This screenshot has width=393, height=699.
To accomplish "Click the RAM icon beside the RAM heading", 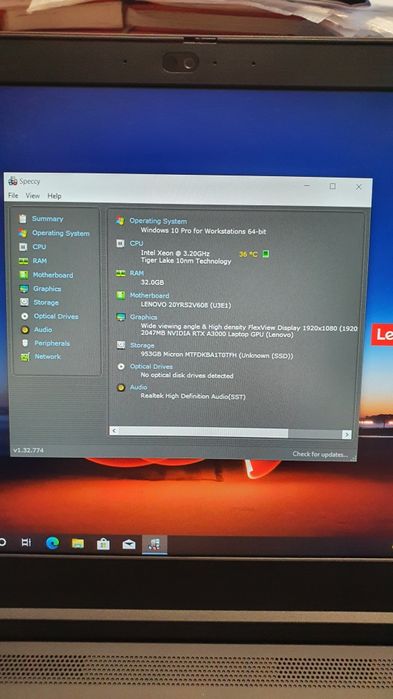I will [120, 273].
